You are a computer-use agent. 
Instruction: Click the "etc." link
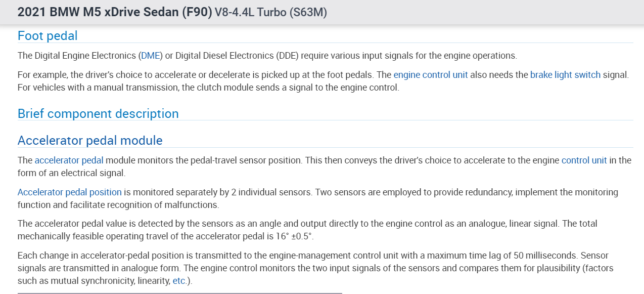pos(179,280)
